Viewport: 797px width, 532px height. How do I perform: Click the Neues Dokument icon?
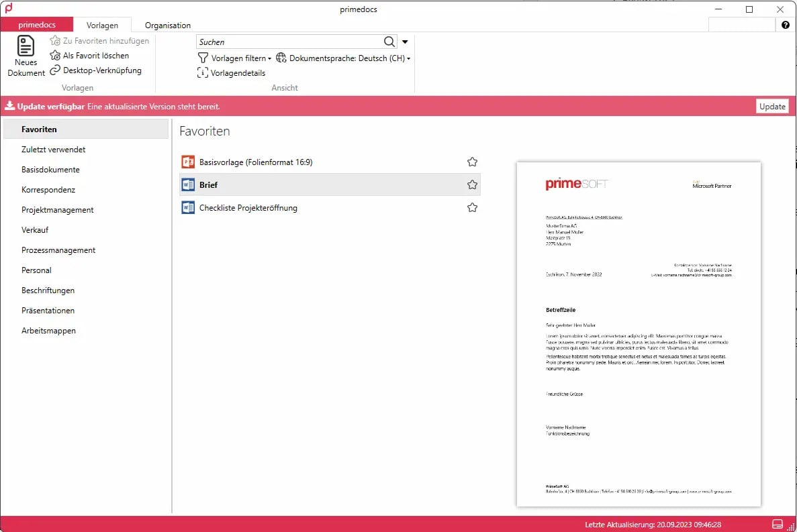(x=26, y=46)
